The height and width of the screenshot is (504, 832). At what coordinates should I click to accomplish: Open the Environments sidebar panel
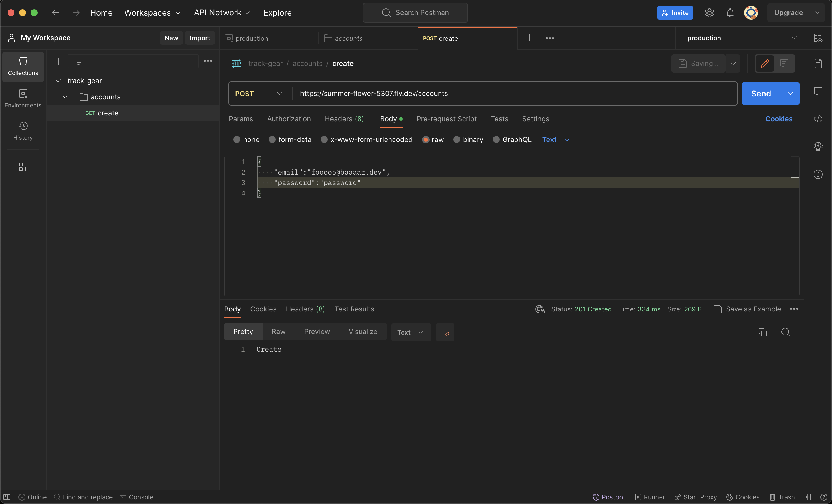23,98
